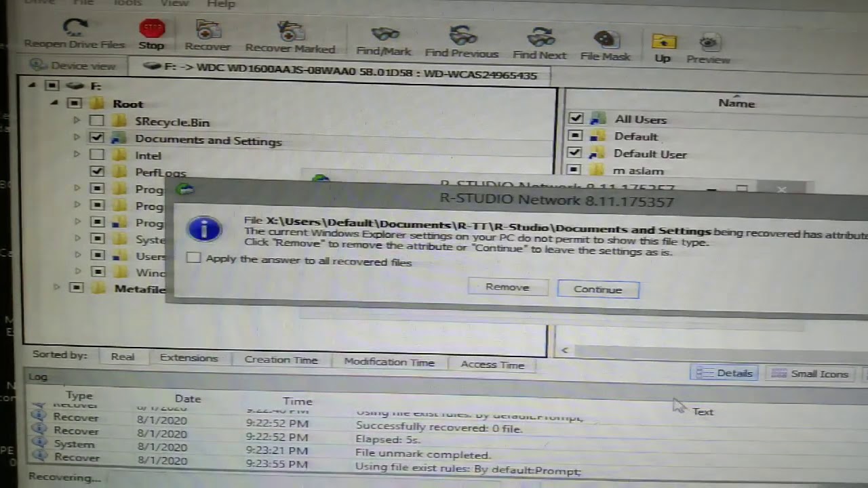Click the All Users shortcut folder icon
This screenshot has width=868, height=488.
(598, 119)
